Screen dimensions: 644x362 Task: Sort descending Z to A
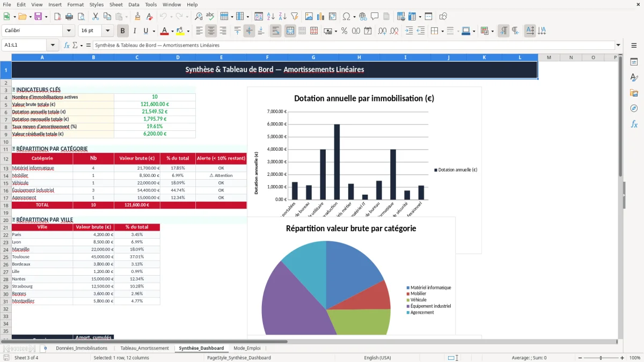(283, 17)
